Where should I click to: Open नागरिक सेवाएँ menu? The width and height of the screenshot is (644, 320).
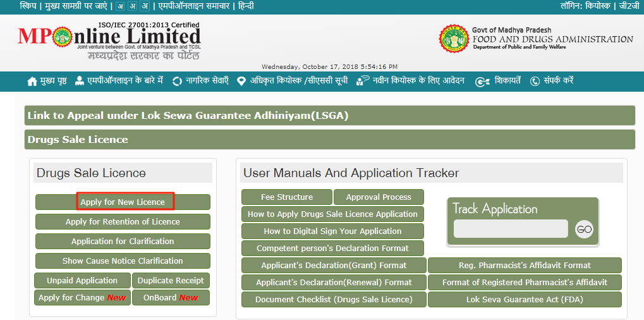pos(207,80)
